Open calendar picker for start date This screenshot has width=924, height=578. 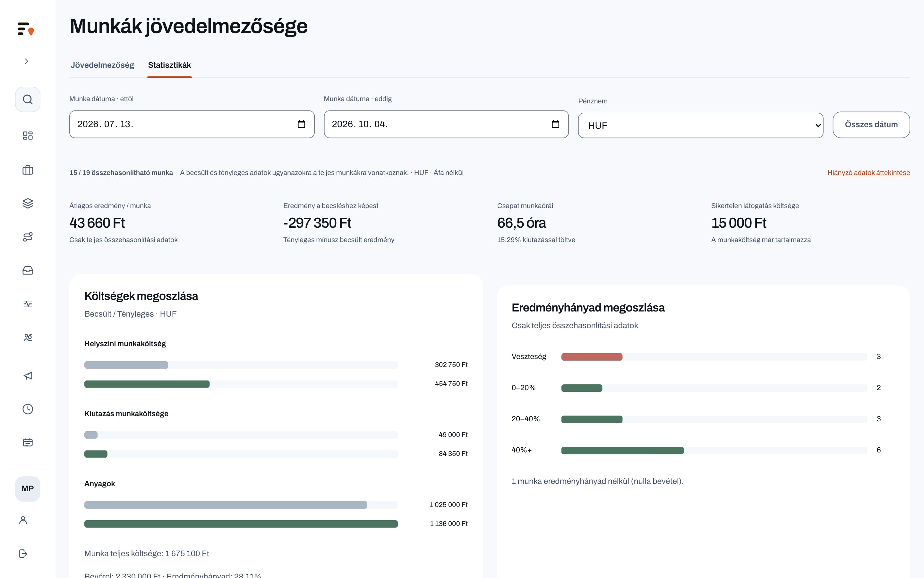point(301,124)
